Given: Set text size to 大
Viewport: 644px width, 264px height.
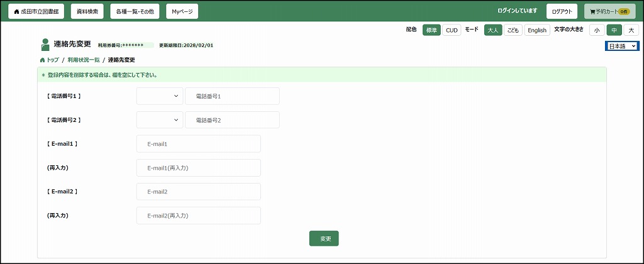Looking at the screenshot, I should pyautogui.click(x=630, y=30).
